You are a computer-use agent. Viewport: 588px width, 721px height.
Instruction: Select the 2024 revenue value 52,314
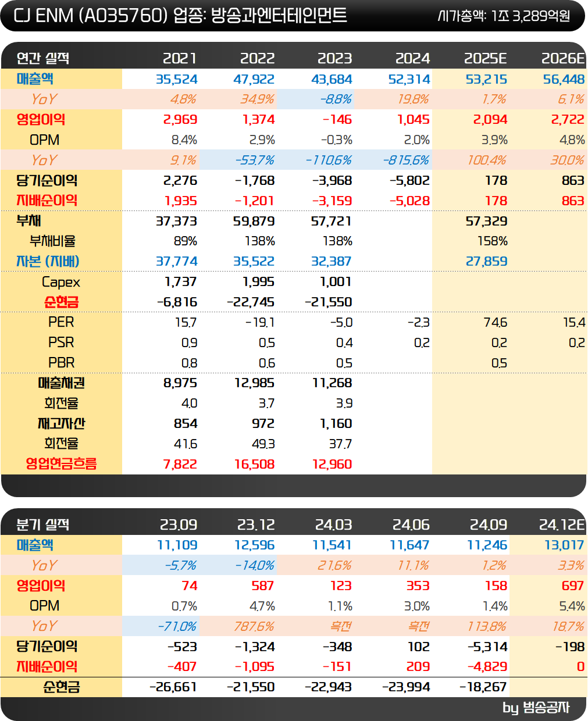409,79
